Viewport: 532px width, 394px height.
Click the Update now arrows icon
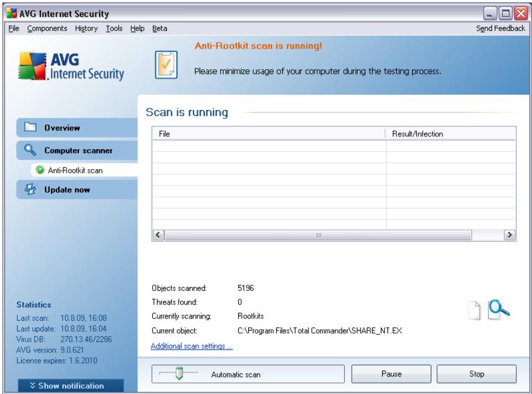pyautogui.click(x=30, y=189)
